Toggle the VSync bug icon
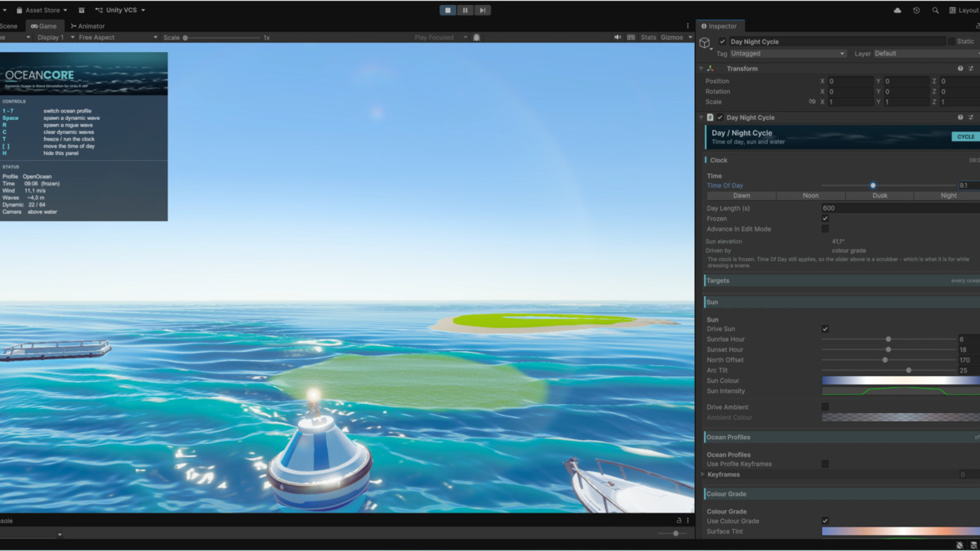Image resolution: width=980 pixels, height=551 pixels. pyautogui.click(x=477, y=38)
